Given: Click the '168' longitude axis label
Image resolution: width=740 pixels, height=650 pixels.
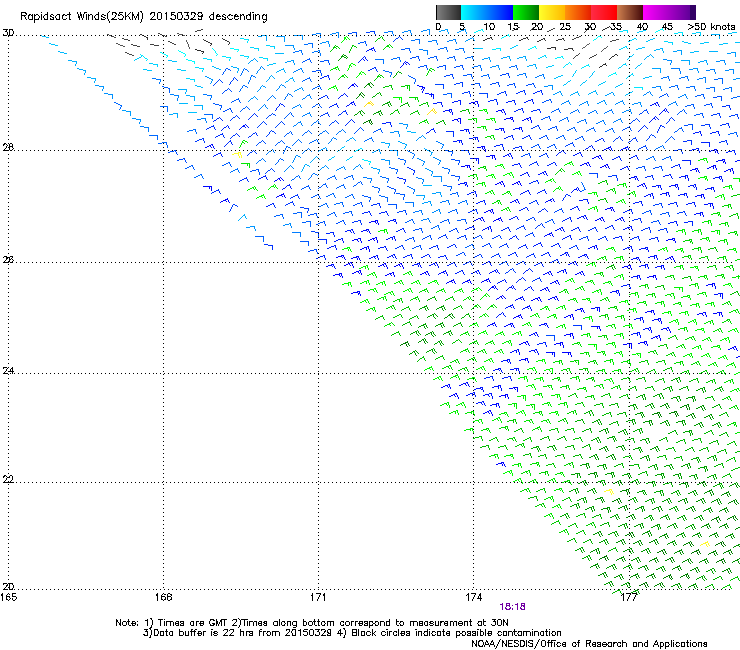Looking at the screenshot, I should (x=163, y=597).
